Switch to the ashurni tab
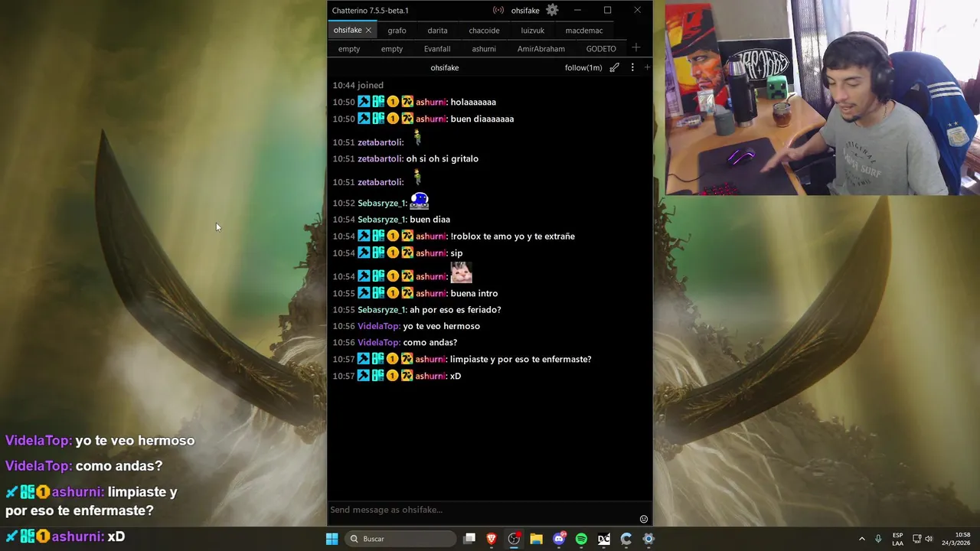980x551 pixels. click(x=484, y=49)
